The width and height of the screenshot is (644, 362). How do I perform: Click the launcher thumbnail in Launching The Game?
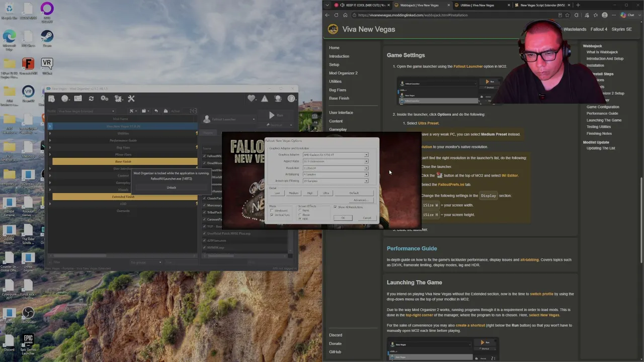(443, 349)
